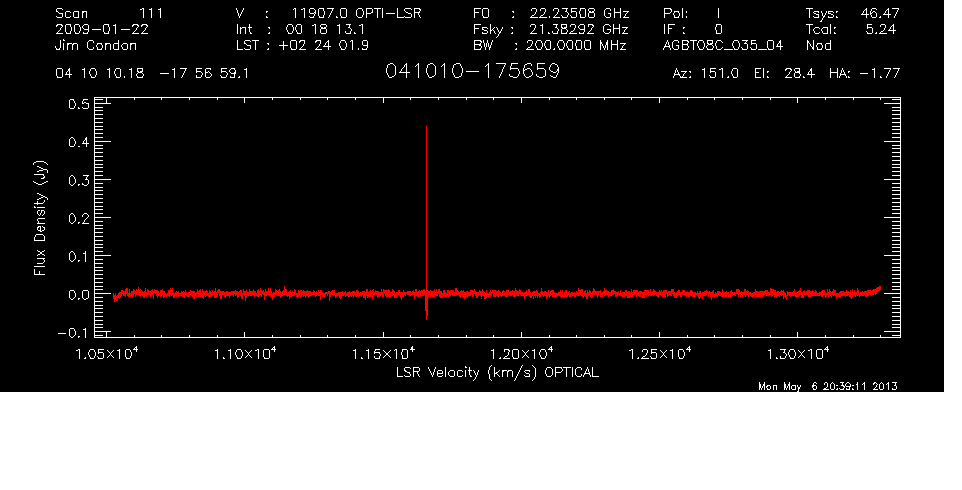Select project code AGBT08C_035_04
Screen dimensions: 962x490
[x=723, y=46]
